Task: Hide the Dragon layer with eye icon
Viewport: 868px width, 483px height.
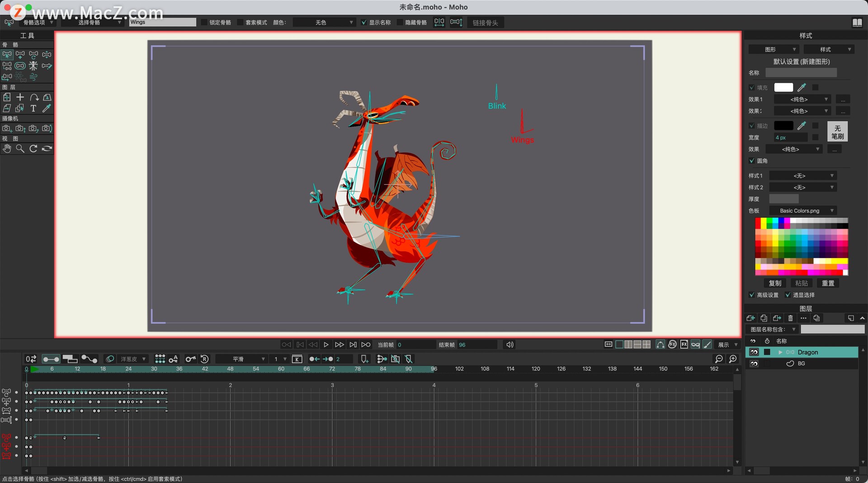Action: (754, 352)
